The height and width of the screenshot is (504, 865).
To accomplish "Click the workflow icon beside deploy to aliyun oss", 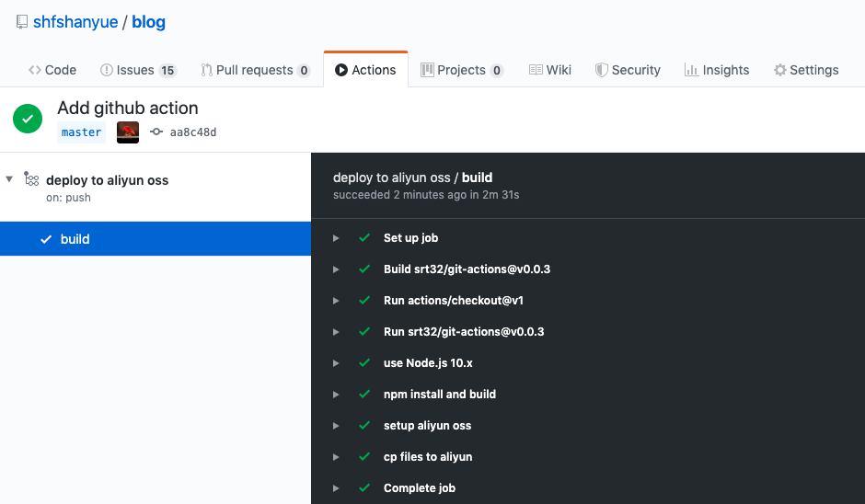I will coord(31,179).
